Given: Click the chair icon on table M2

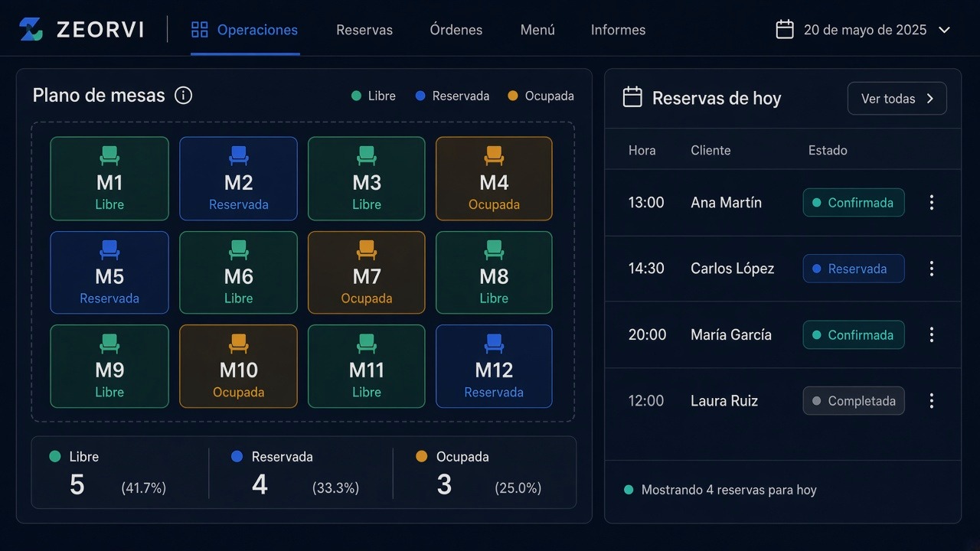Looking at the screenshot, I should coord(239,156).
